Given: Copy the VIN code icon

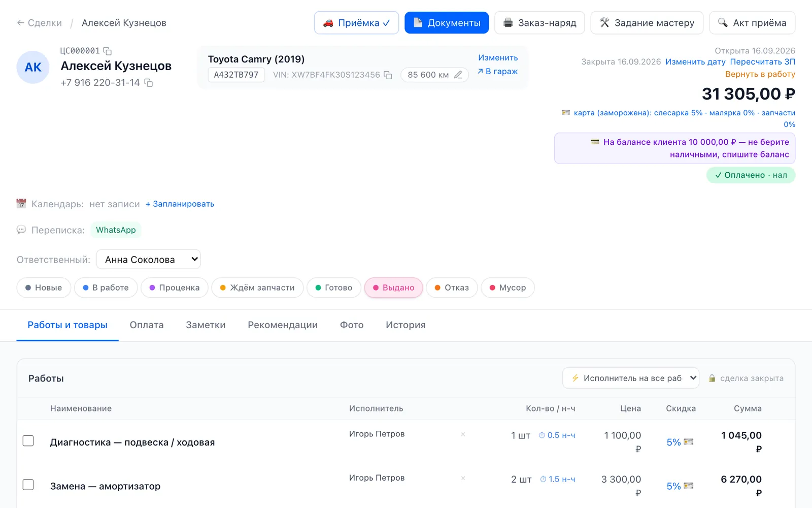Looking at the screenshot, I should [x=388, y=75].
